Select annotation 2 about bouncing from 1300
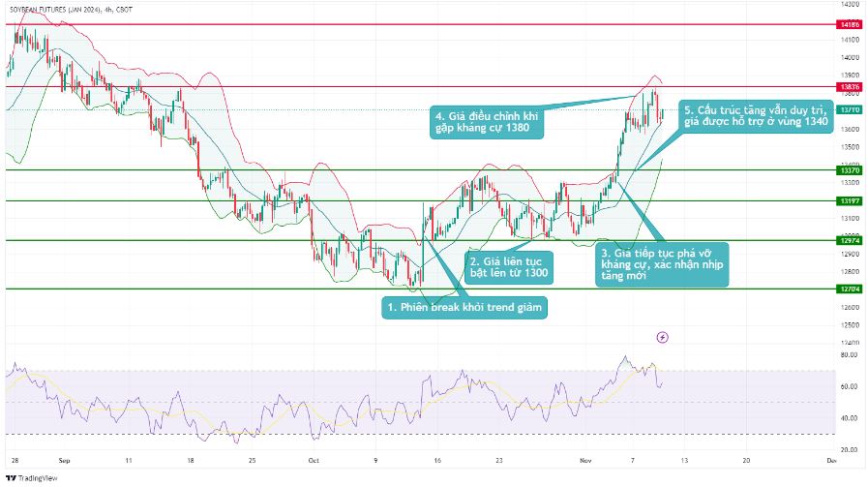This screenshot has height=487, width=868. [x=509, y=266]
